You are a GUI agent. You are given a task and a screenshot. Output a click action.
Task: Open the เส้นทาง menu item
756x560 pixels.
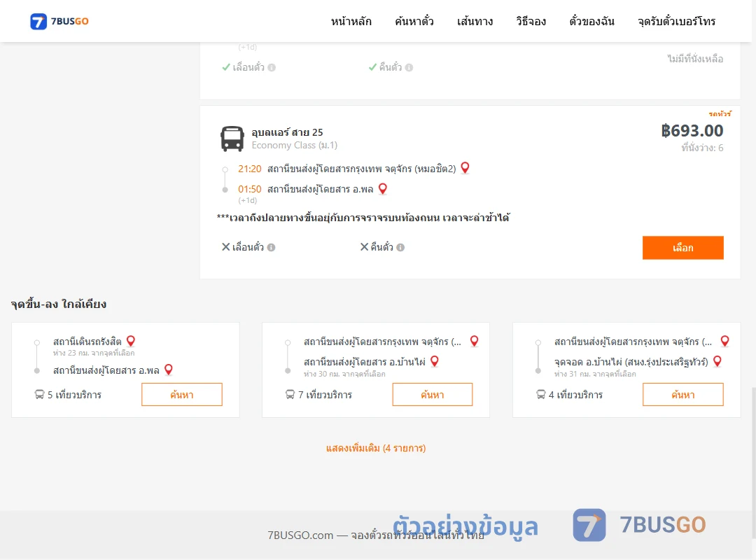[x=475, y=21]
